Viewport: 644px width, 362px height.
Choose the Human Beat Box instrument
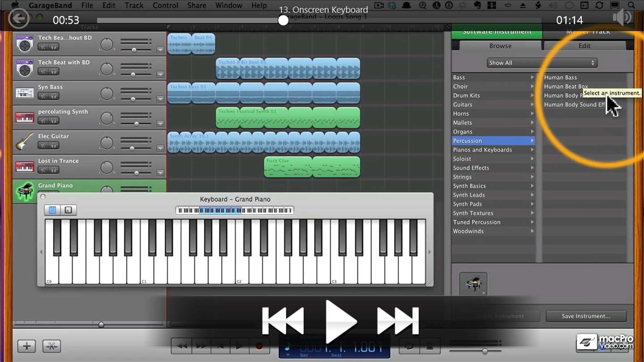tap(566, 86)
